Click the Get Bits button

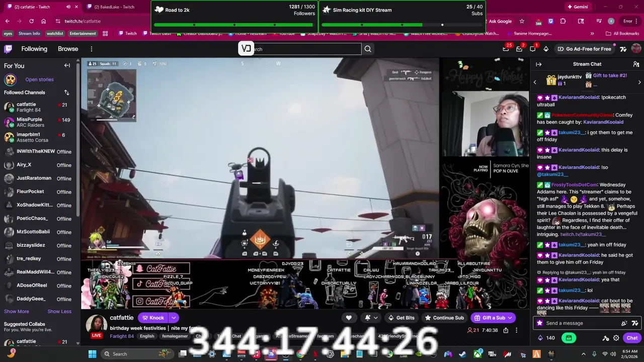[x=401, y=318]
